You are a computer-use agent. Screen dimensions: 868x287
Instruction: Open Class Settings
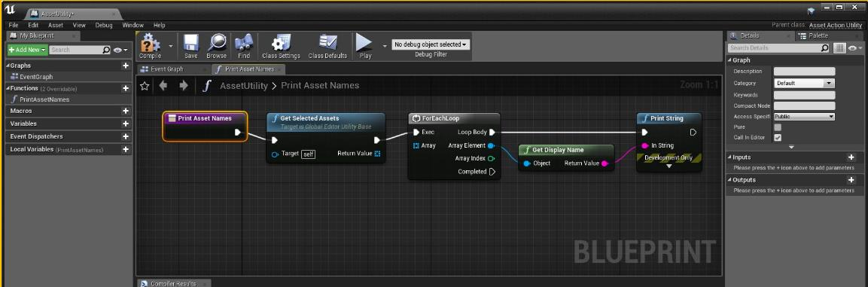pos(282,45)
